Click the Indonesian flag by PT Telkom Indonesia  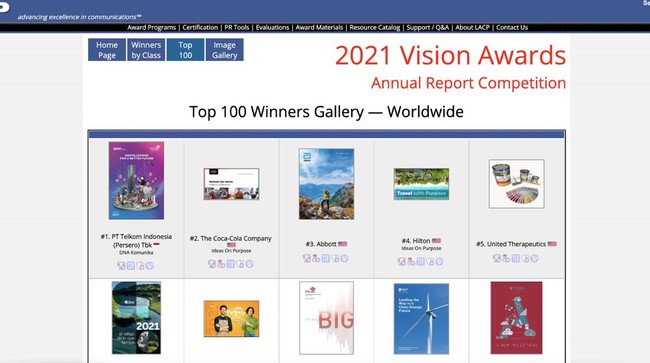coord(157,245)
